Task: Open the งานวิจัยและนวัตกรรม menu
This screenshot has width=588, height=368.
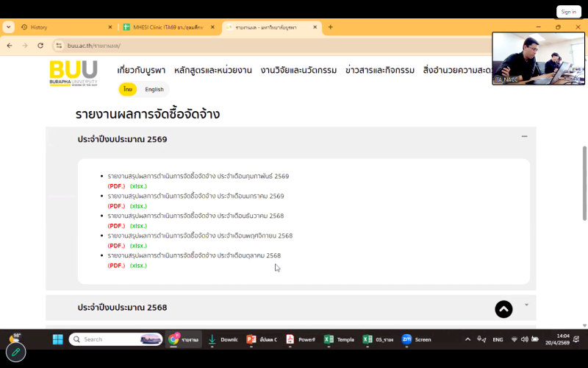Action: [x=298, y=71]
